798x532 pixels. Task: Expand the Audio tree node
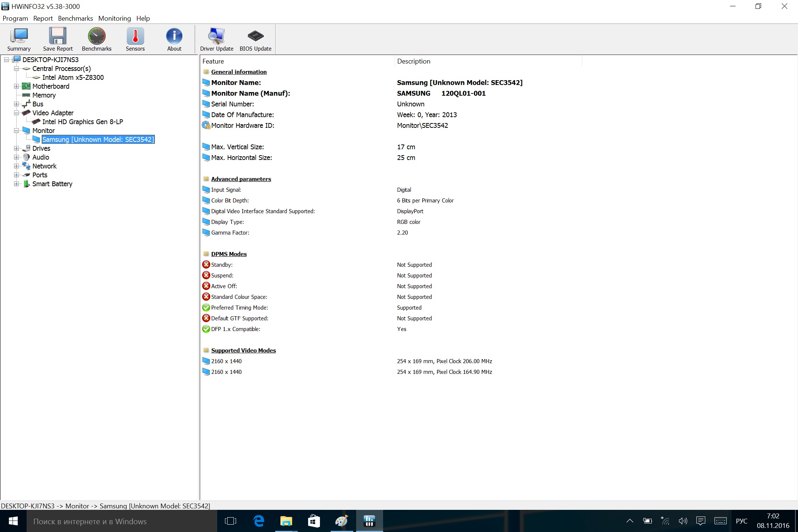[16, 157]
